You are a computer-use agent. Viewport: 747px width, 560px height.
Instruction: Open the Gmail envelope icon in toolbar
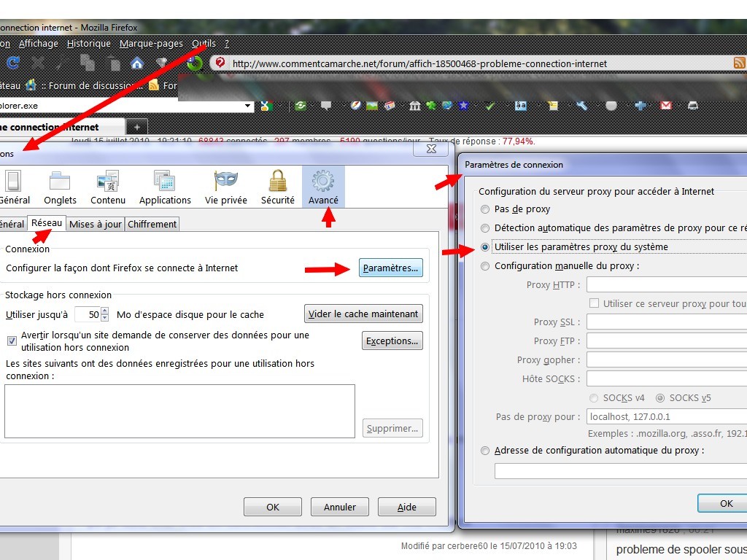click(665, 106)
